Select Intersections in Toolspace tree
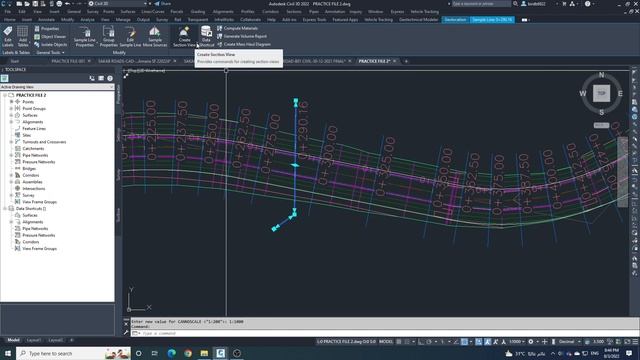 [33, 189]
